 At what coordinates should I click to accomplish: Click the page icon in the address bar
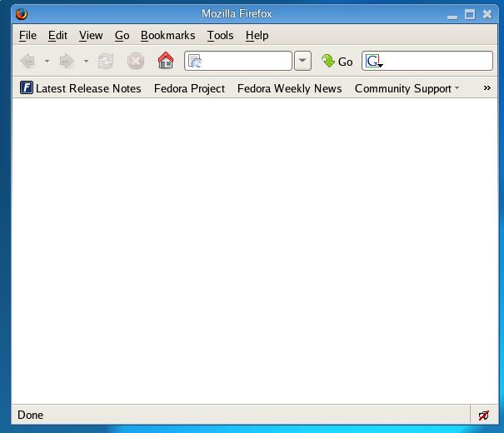pyautogui.click(x=195, y=61)
